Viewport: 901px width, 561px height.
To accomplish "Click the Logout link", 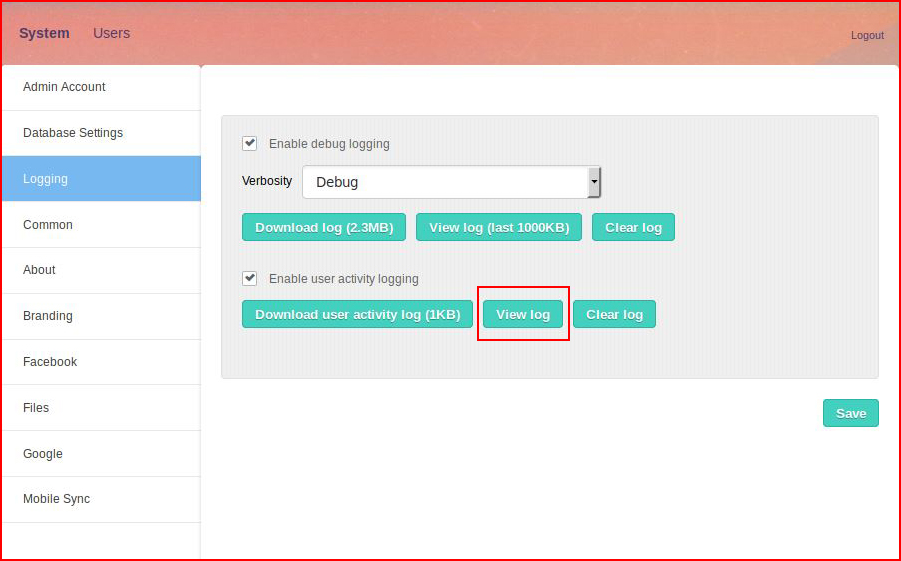I will (x=867, y=35).
